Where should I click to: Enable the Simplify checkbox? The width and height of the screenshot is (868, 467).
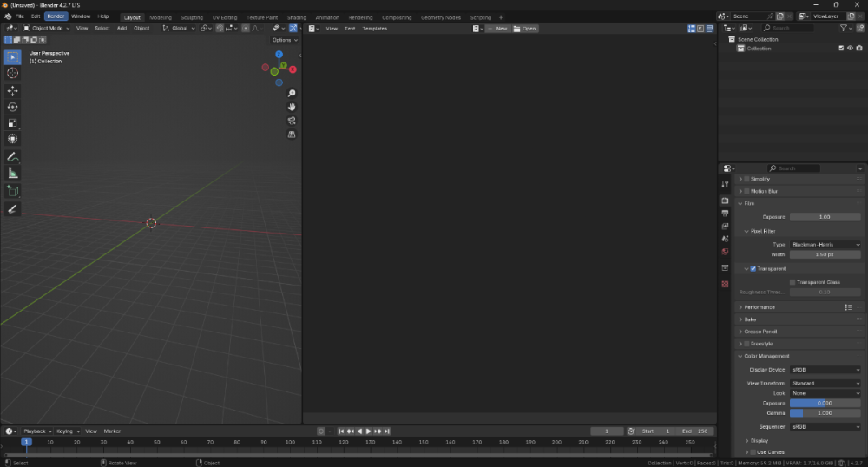[746, 179]
